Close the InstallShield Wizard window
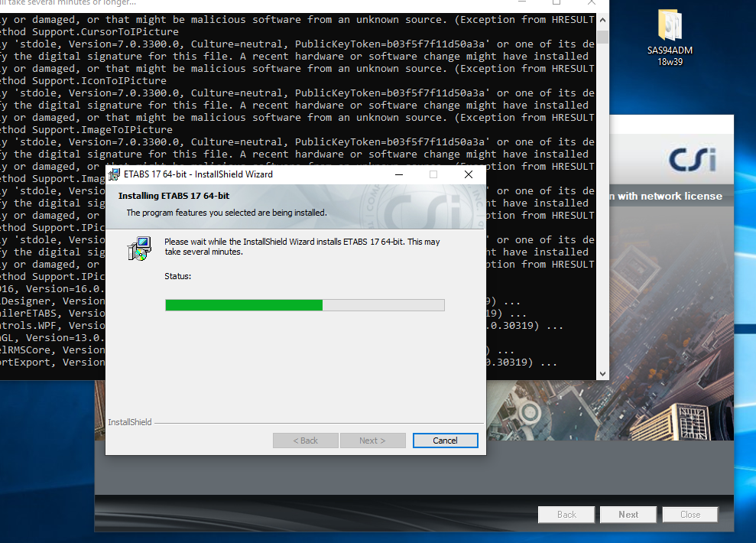Viewport: 756px width, 543px height. click(x=468, y=174)
